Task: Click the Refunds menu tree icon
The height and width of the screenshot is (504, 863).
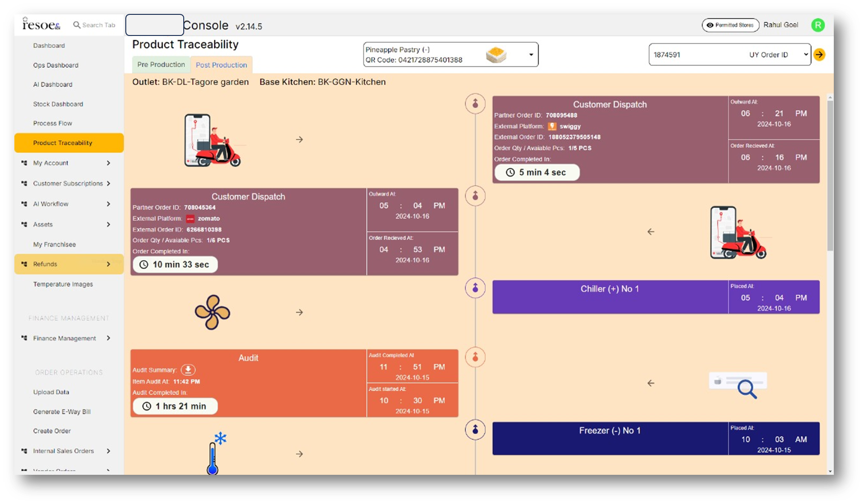Action: (24, 264)
